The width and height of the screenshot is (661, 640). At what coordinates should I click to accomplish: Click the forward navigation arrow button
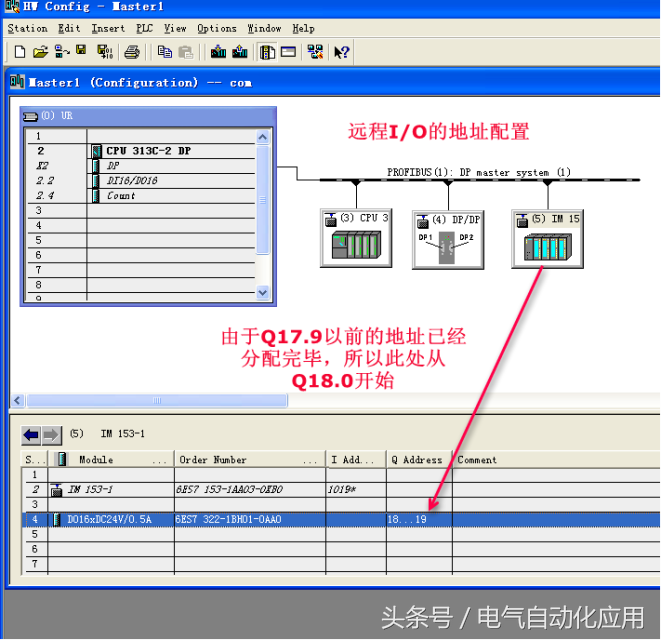[51, 435]
